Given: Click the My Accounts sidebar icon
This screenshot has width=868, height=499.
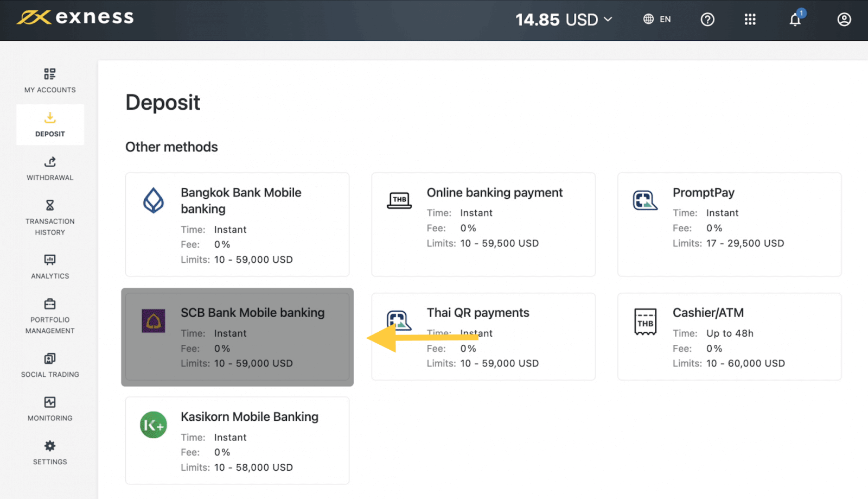Looking at the screenshot, I should point(50,74).
